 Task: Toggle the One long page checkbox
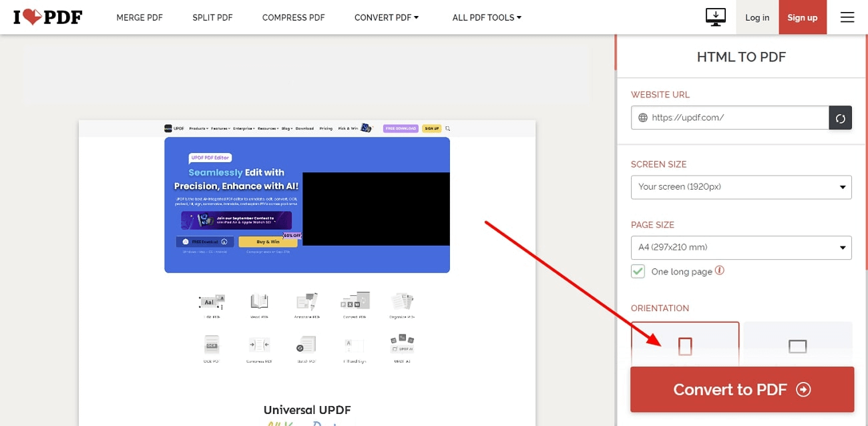[x=638, y=271]
